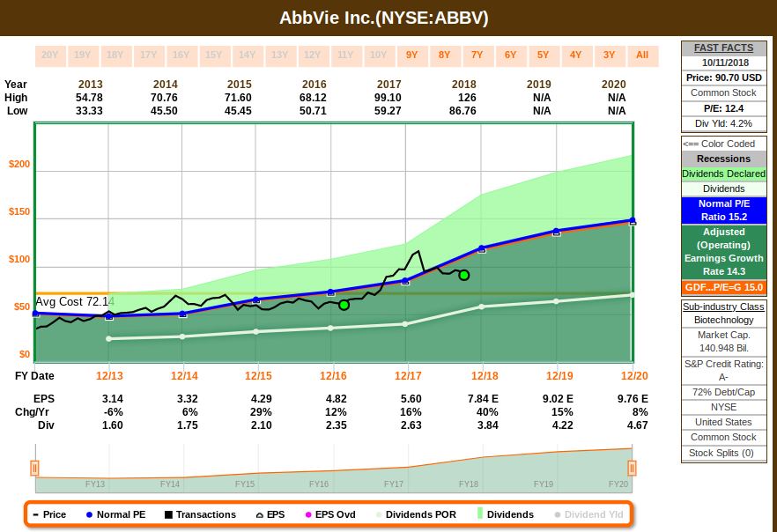Click the 2013 low value 33.33

pos(89,111)
